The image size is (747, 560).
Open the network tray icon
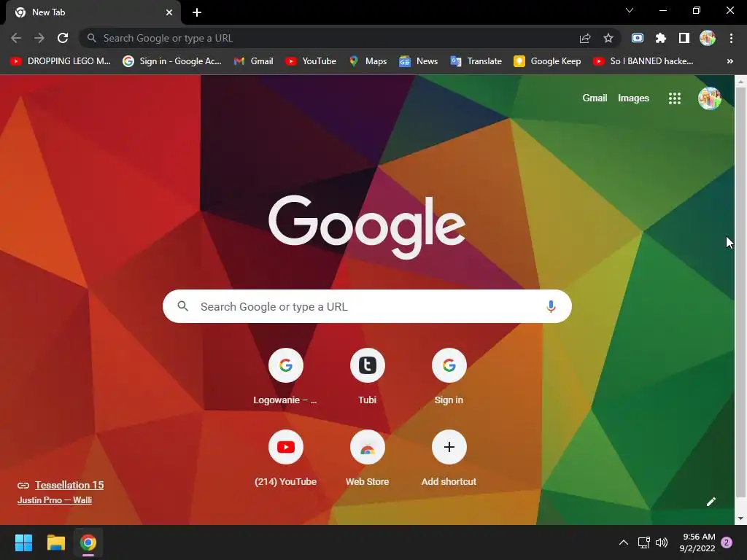click(x=644, y=542)
